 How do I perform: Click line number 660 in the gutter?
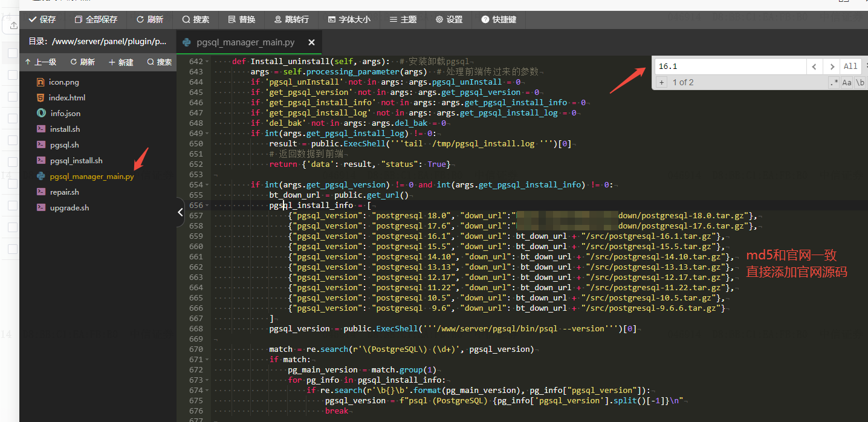pos(196,247)
